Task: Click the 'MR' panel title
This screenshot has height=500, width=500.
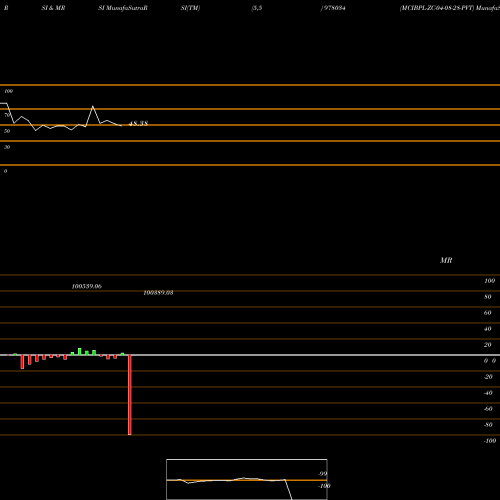Action: click(x=446, y=260)
